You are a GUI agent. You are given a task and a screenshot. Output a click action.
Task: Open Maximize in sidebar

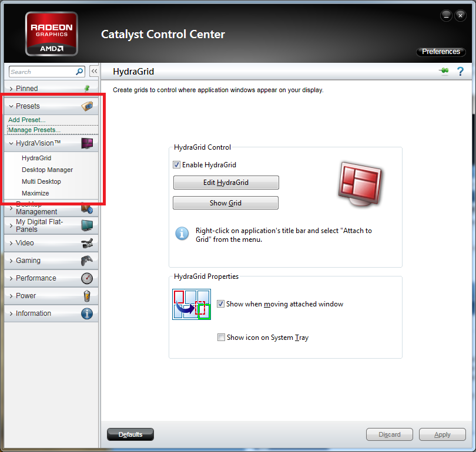(x=35, y=193)
